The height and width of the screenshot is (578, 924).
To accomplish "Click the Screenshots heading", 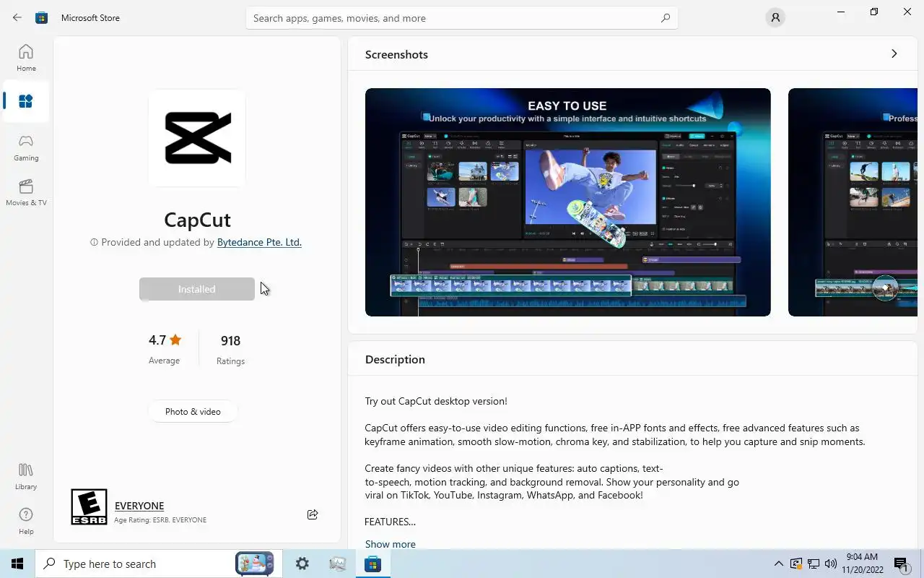I will tap(396, 54).
